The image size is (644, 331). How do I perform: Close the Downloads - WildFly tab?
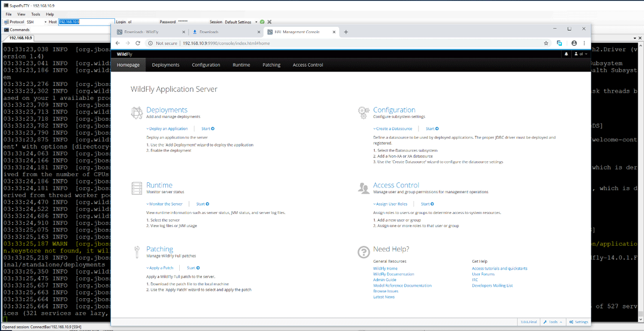click(x=183, y=32)
